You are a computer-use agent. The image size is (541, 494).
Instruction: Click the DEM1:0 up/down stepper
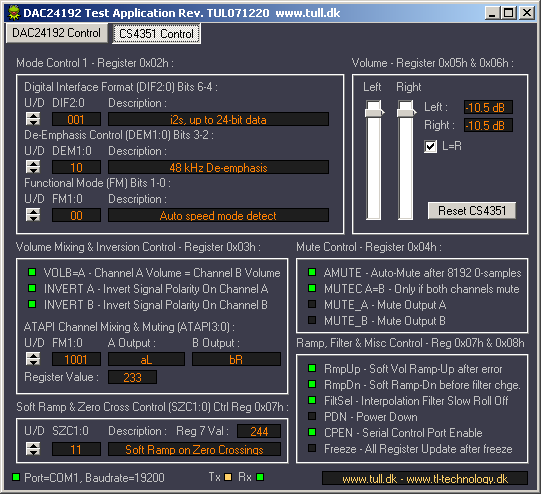33,167
